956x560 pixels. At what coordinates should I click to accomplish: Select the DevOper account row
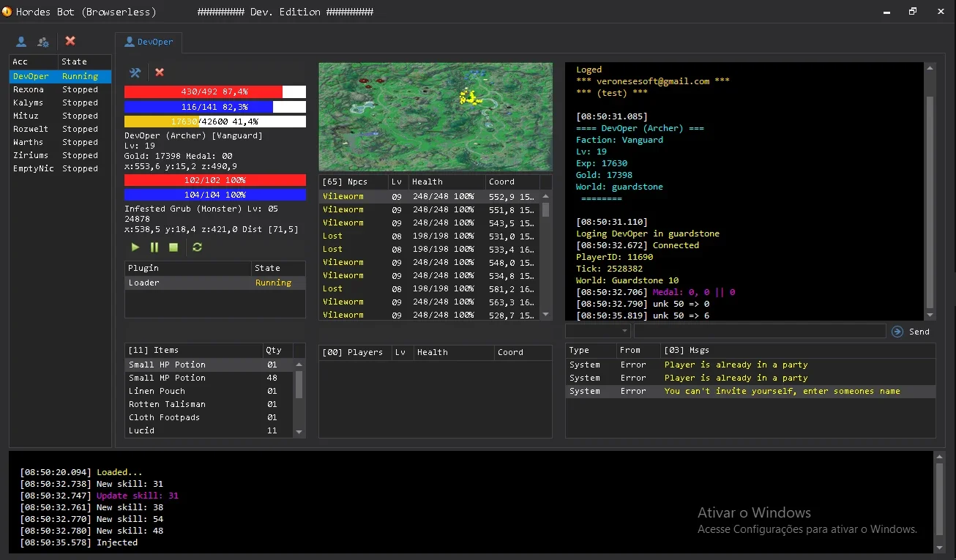pos(60,76)
